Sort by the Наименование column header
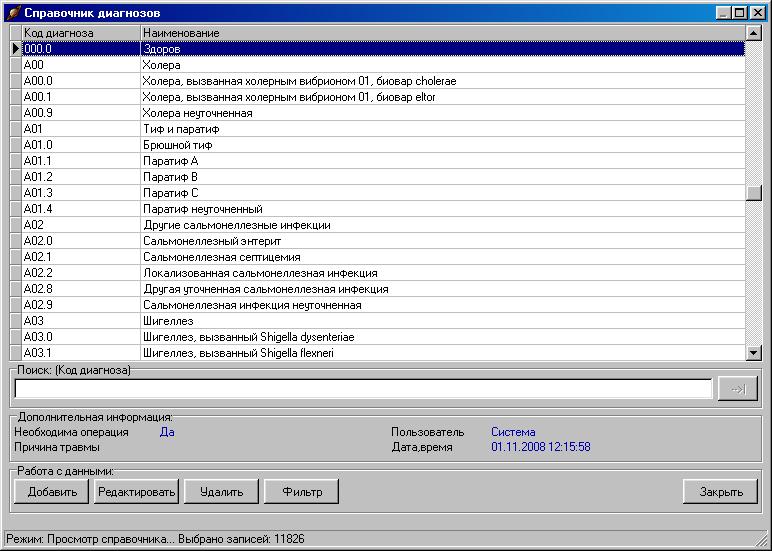The width and height of the screenshot is (772, 551). point(443,33)
